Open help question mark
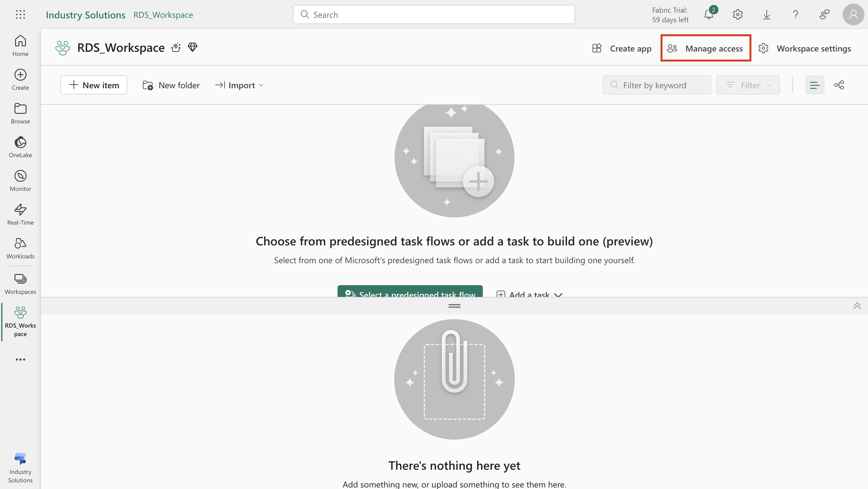This screenshot has width=868, height=489. click(796, 14)
